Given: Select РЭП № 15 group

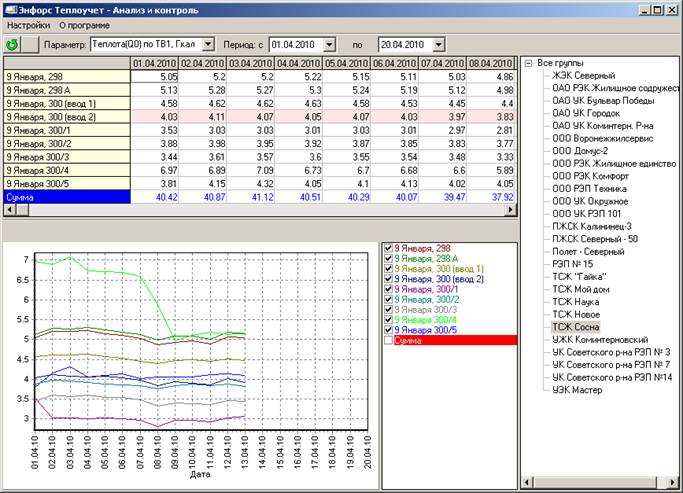Looking at the screenshot, I should [572, 264].
